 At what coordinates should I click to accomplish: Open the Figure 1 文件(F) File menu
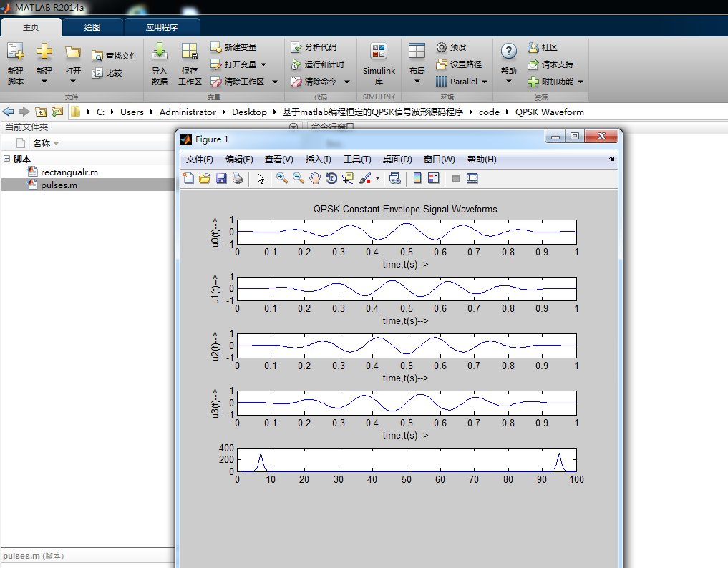pyautogui.click(x=199, y=160)
